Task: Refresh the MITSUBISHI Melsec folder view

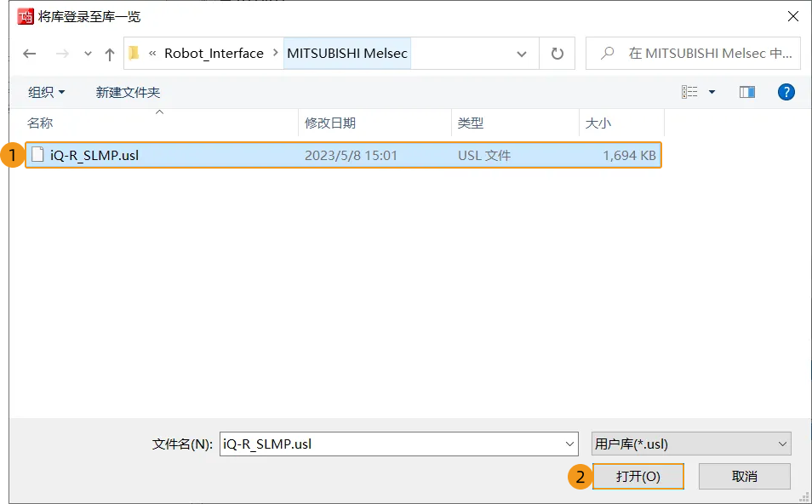Action: coord(557,53)
